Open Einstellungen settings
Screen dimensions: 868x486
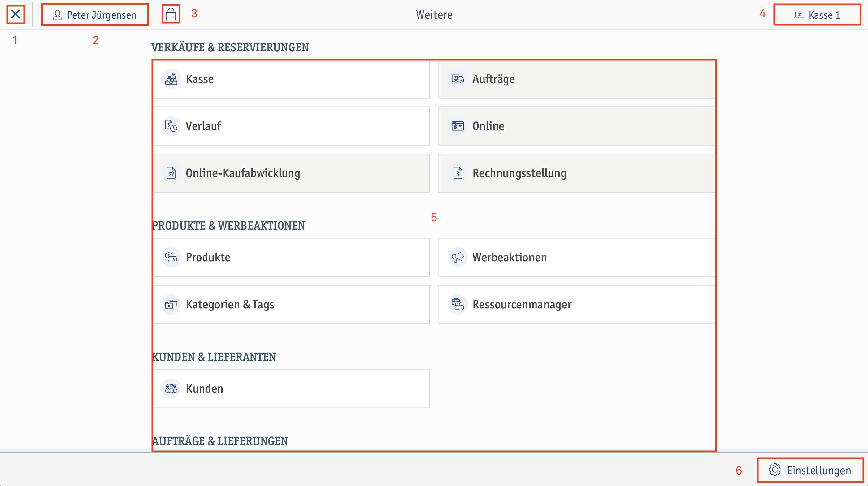click(x=810, y=470)
